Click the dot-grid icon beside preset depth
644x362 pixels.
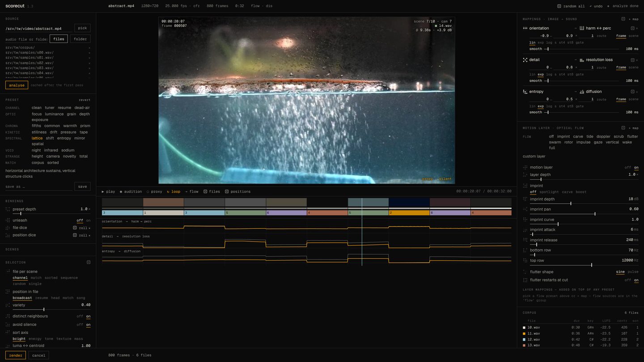pyautogui.click(x=8, y=209)
